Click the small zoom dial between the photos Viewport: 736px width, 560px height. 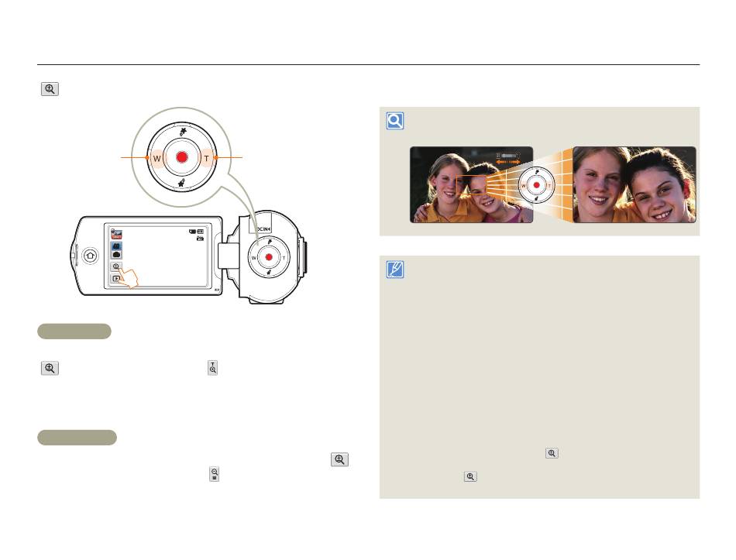pyautogui.click(x=537, y=185)
